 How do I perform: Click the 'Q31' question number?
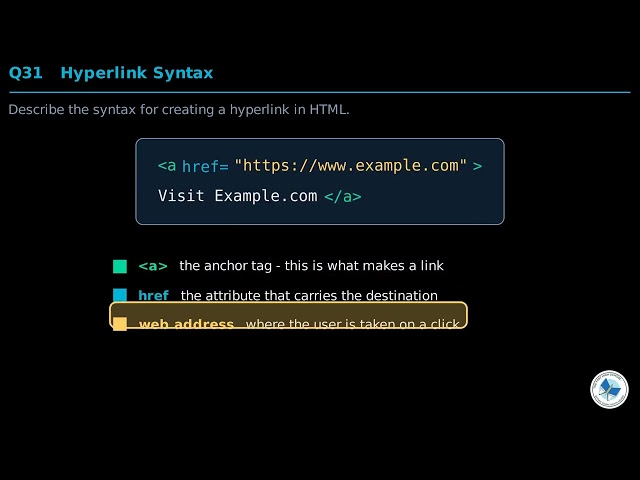pos(25,73)
